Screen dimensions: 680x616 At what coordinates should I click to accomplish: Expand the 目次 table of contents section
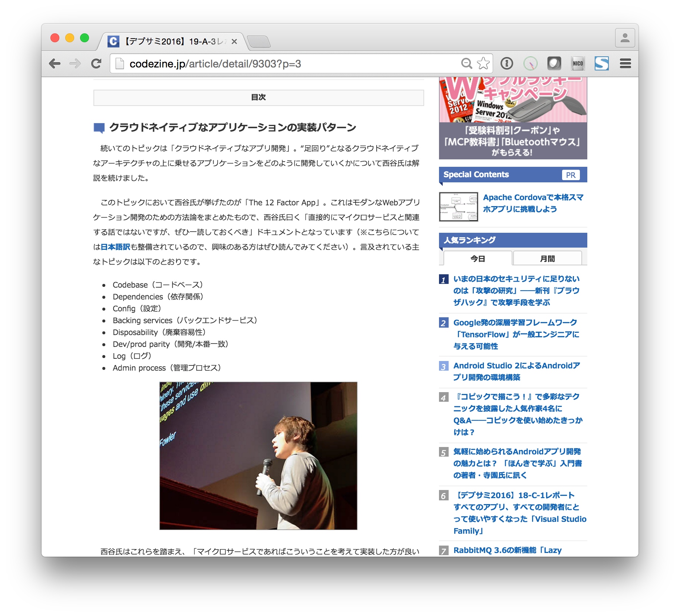tap(258, 97)
